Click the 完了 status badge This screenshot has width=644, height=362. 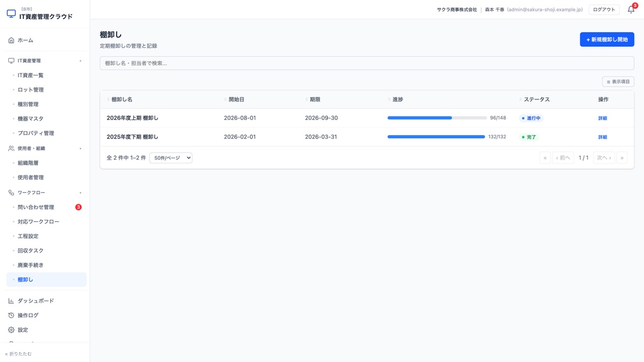528,137
